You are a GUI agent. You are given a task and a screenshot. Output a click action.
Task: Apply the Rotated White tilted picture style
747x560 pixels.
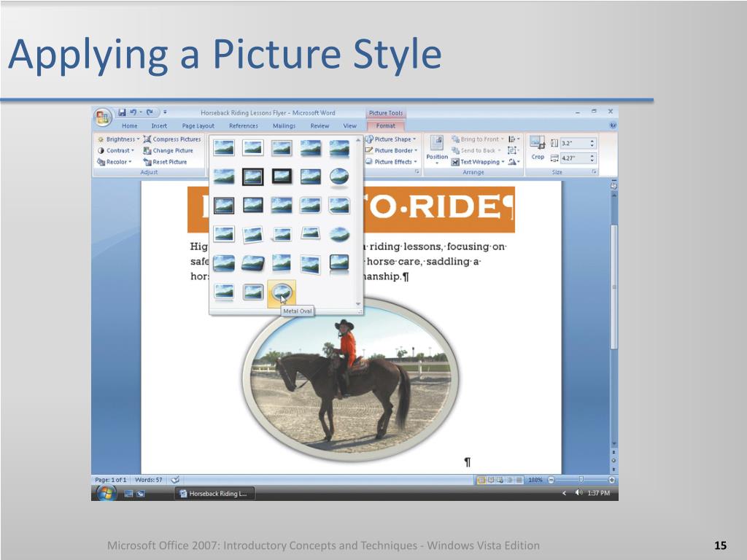pos(252,234)
